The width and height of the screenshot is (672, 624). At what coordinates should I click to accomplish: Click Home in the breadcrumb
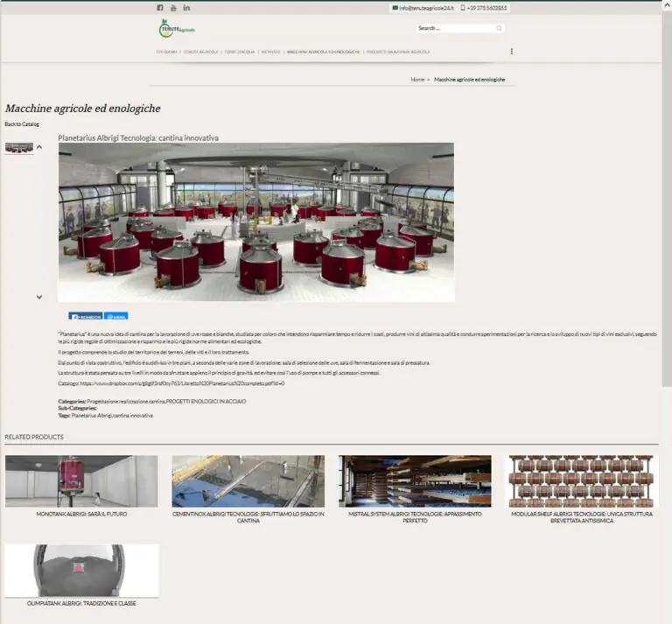point(417,80)
